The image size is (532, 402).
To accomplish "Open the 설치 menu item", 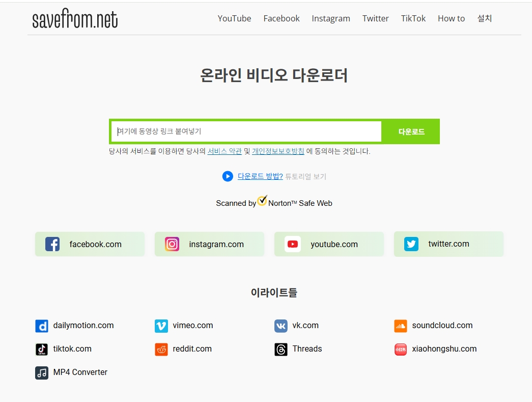I will tap(485, 18).
